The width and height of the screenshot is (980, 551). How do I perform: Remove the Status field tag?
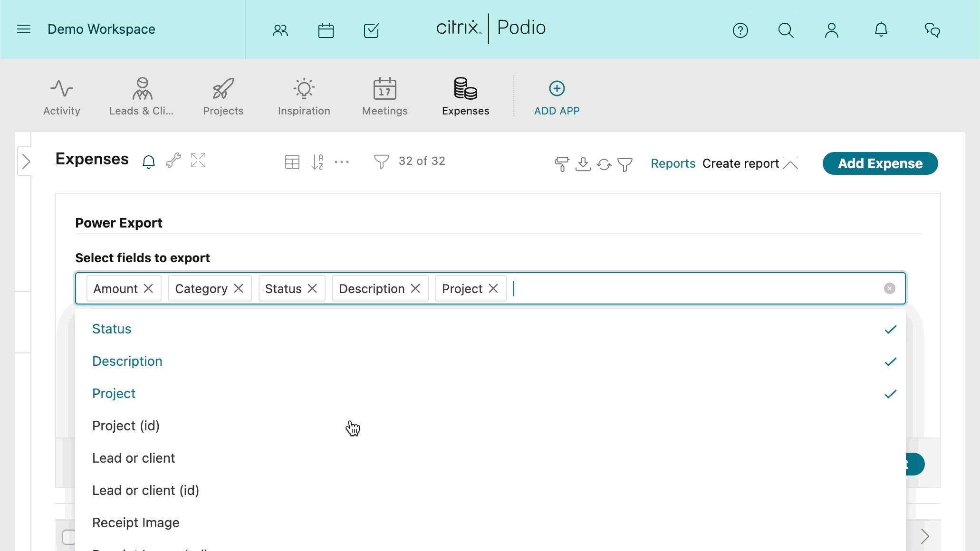pos(312,288)
